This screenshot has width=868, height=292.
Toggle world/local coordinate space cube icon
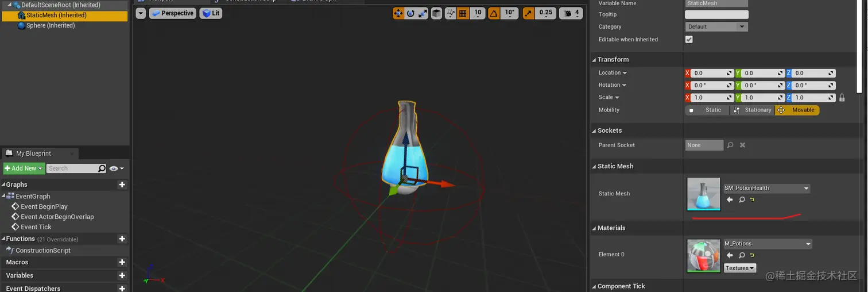(x=437, y=13)
